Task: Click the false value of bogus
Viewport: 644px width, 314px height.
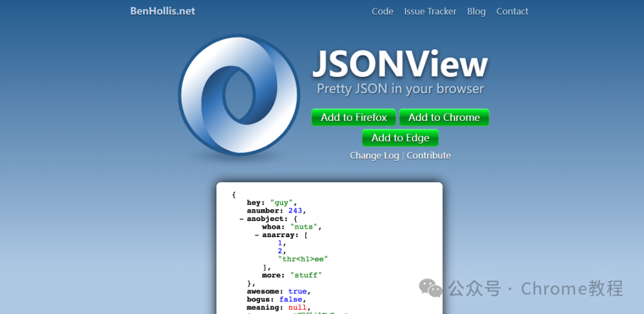Action: [x=291, y=299]
